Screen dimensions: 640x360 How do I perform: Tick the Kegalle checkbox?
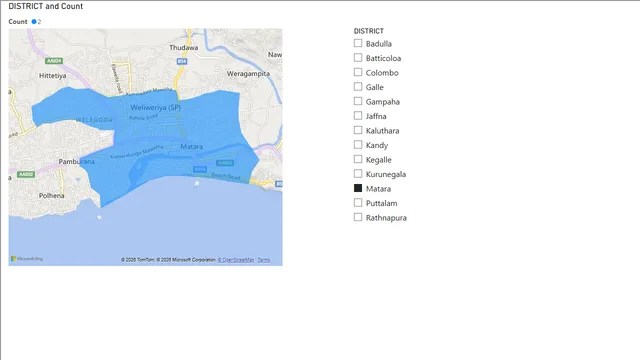pyautogui.click(x=358, y=159)
